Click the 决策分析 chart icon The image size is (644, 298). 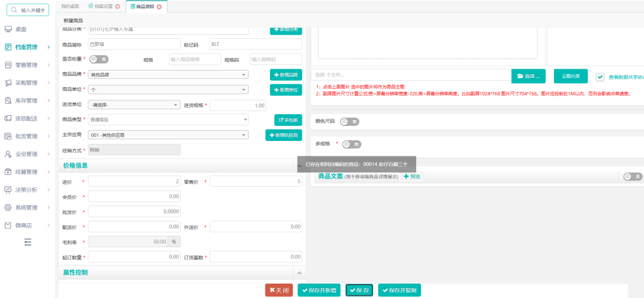click(x=8, y=190)
